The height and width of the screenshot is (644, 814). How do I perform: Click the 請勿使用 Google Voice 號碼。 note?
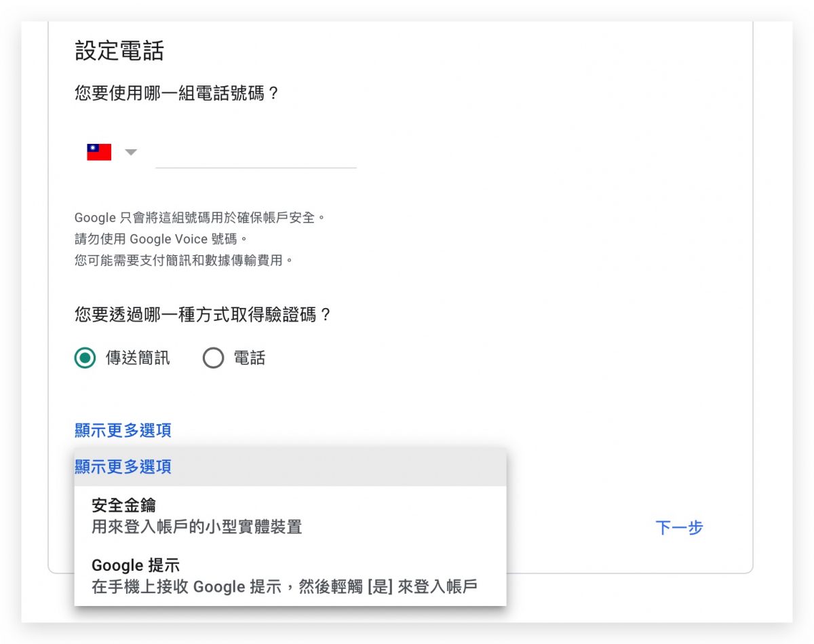click(x=161, y=239)
